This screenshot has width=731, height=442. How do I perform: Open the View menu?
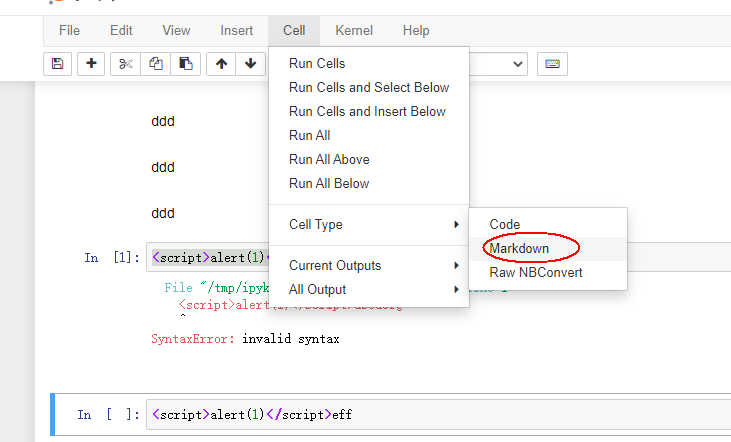tap(176, 31)
